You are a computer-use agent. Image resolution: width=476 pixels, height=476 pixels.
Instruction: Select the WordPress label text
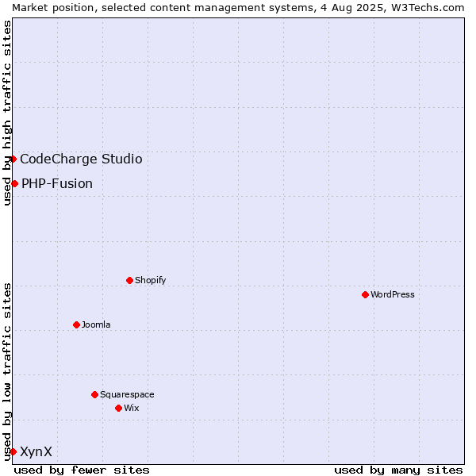point(392,294)
